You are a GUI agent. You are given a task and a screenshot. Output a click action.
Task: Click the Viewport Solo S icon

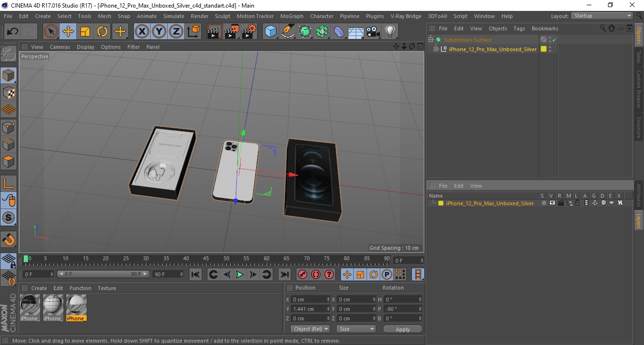click(9, 218)
